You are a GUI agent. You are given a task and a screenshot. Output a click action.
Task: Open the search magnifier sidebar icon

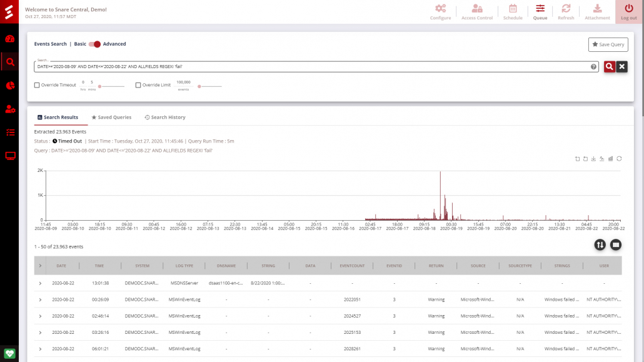[x=10, y=62]
